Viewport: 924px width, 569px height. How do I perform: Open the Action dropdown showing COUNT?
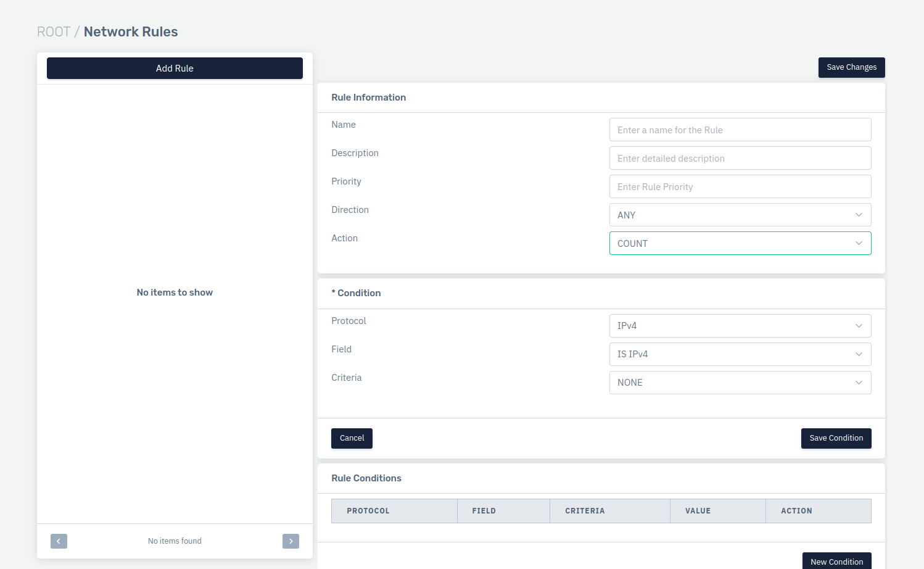740,243
